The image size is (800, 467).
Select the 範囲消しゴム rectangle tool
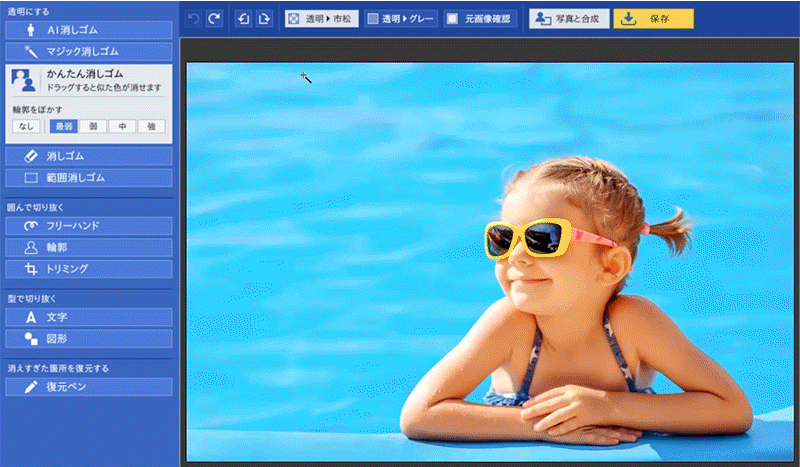coord(88,177)
